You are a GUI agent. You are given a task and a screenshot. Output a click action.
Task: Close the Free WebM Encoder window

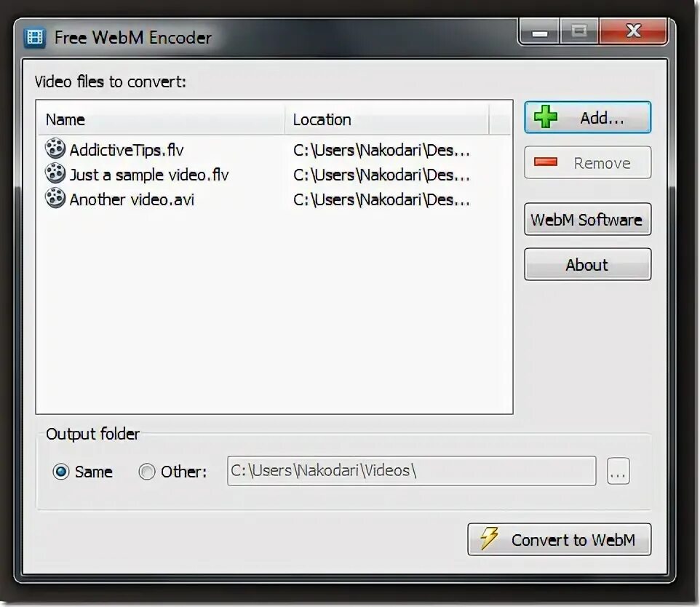tap(633, 31)
